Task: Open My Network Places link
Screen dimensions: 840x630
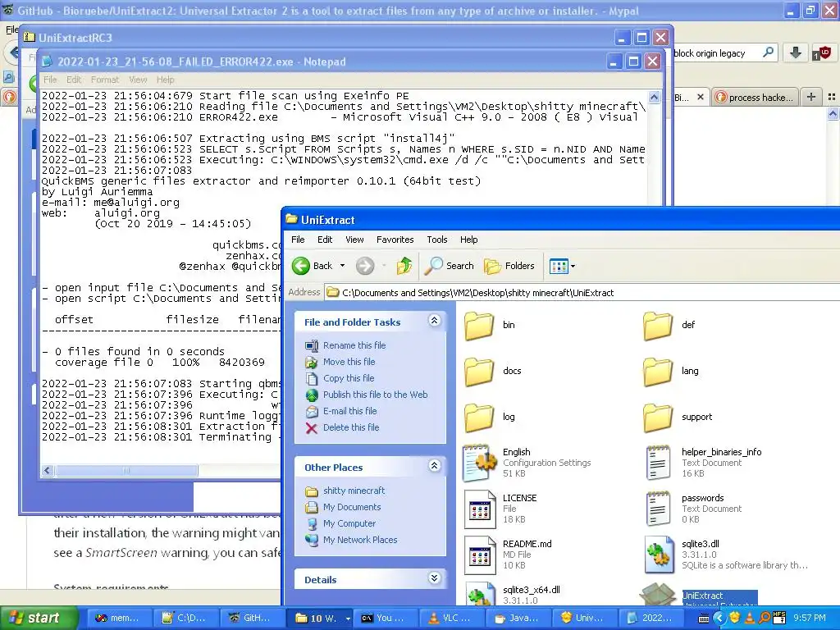Action: click(x=360, y=540)
